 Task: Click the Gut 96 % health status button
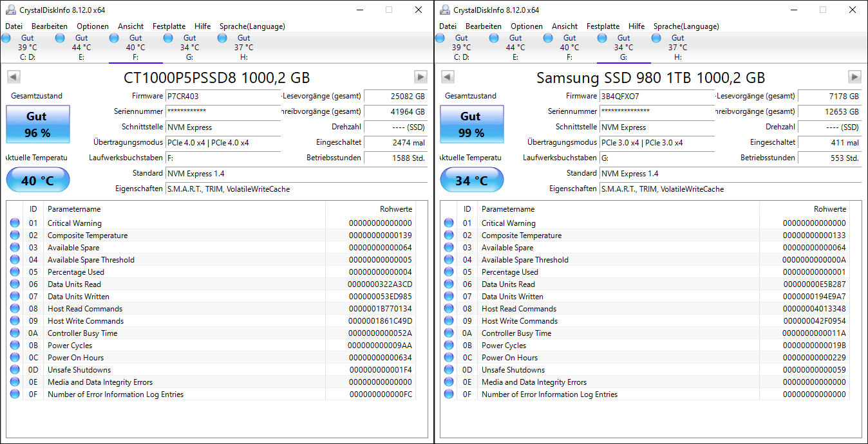(38, 124)
